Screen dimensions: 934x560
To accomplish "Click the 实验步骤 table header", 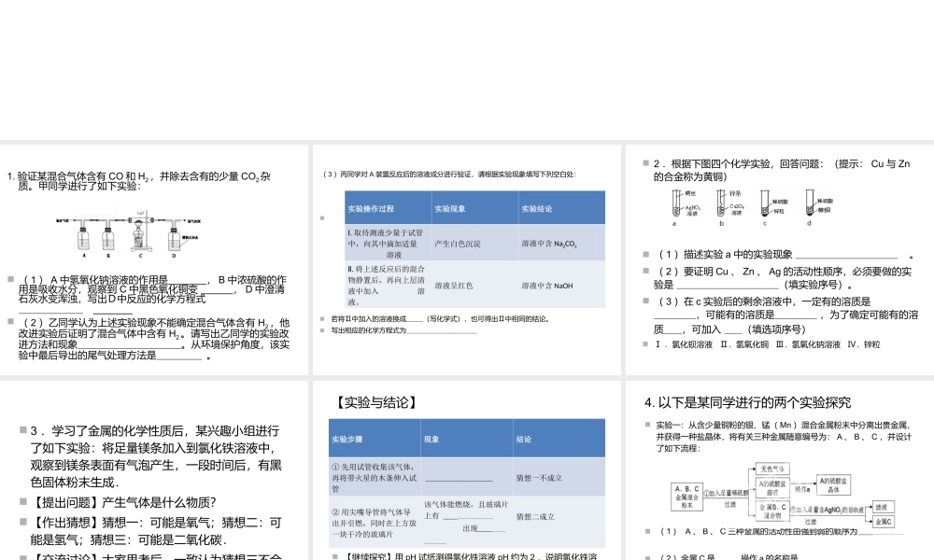I will point(375,440).
